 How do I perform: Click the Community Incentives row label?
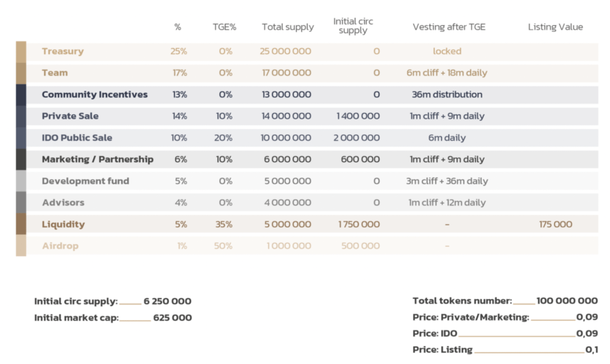coord(95,95)
